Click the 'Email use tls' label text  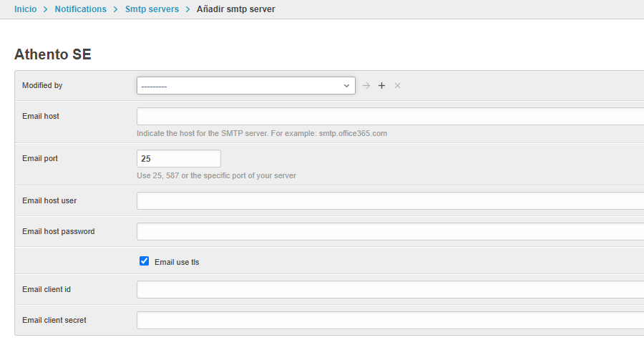point(177,262)
